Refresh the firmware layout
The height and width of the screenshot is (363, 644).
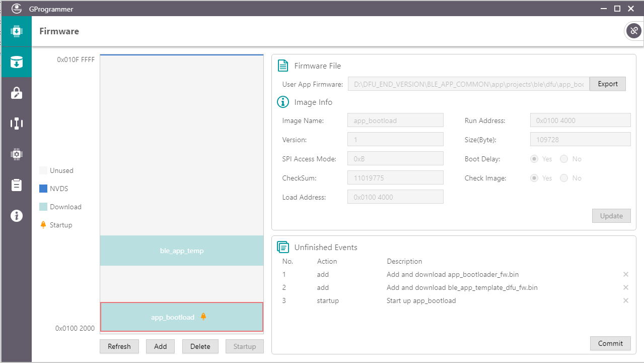tap(119, 346)
